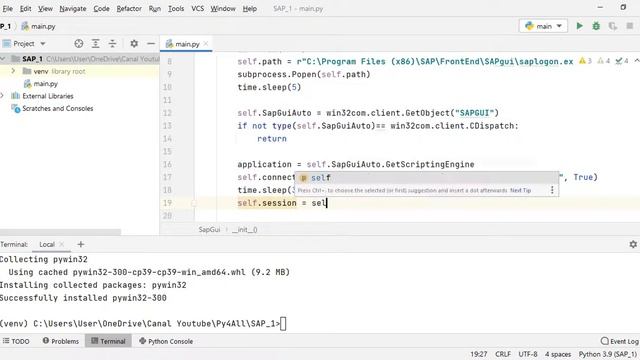Click main.py breadcrumb in navigation bar

pyautogui.click(x=38, y=26)
